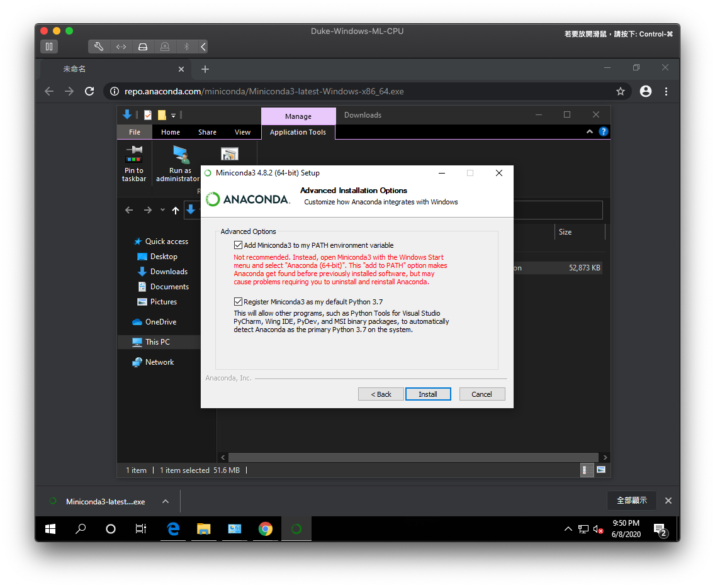Open the Application Tools tab
The image size is (715, 588).
tap(298, 132)
